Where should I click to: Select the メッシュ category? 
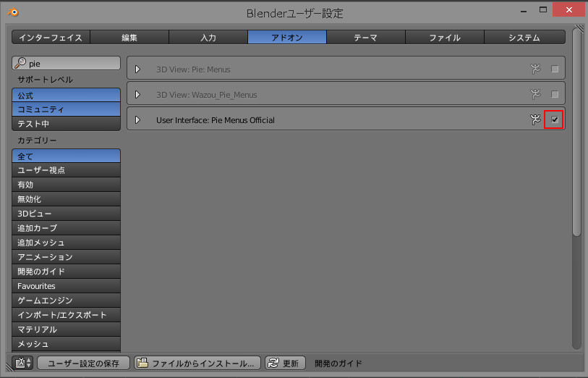[66, 344]
